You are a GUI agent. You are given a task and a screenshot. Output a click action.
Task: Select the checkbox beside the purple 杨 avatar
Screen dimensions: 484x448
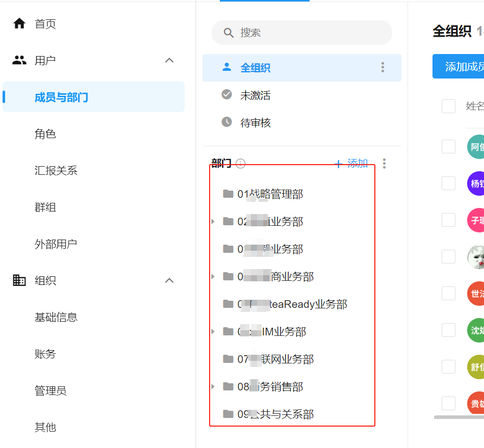(x=448, y=183)
